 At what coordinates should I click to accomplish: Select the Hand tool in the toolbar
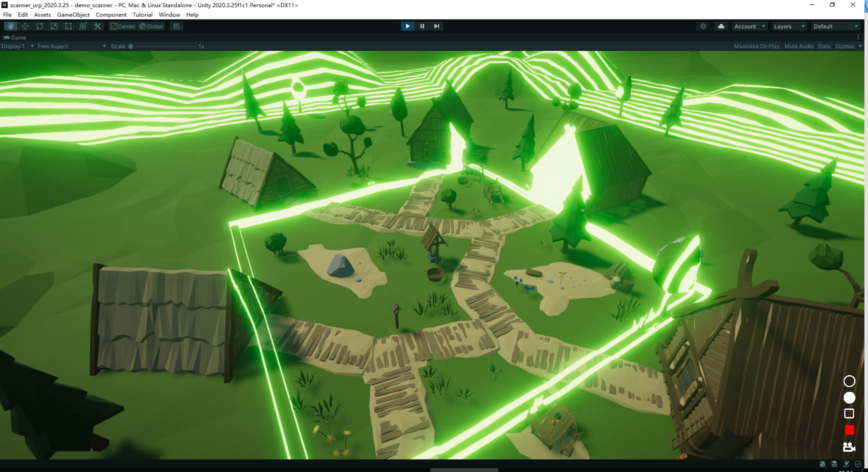point(10,26)
